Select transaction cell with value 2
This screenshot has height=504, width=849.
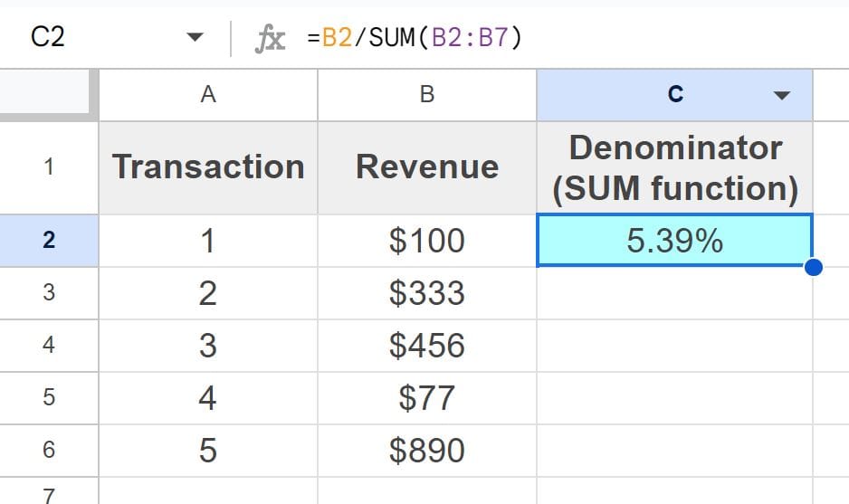coord(208,293)
